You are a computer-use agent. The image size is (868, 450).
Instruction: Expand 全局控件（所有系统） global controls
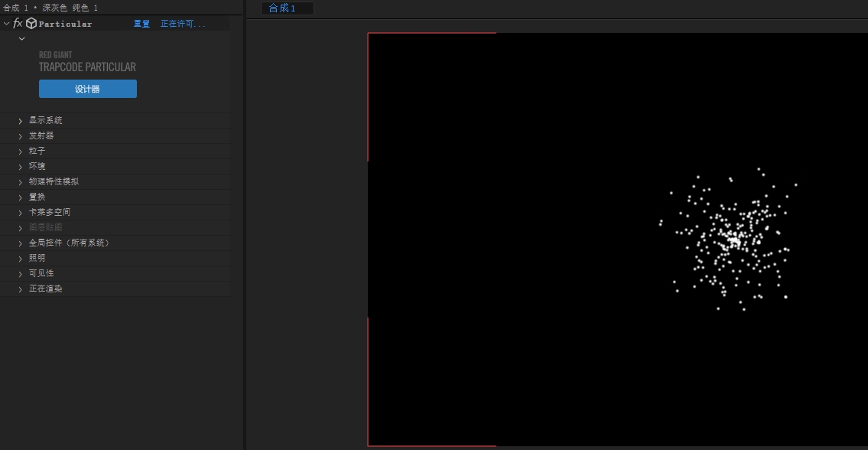pyautogui.click(x=21, y=243)
